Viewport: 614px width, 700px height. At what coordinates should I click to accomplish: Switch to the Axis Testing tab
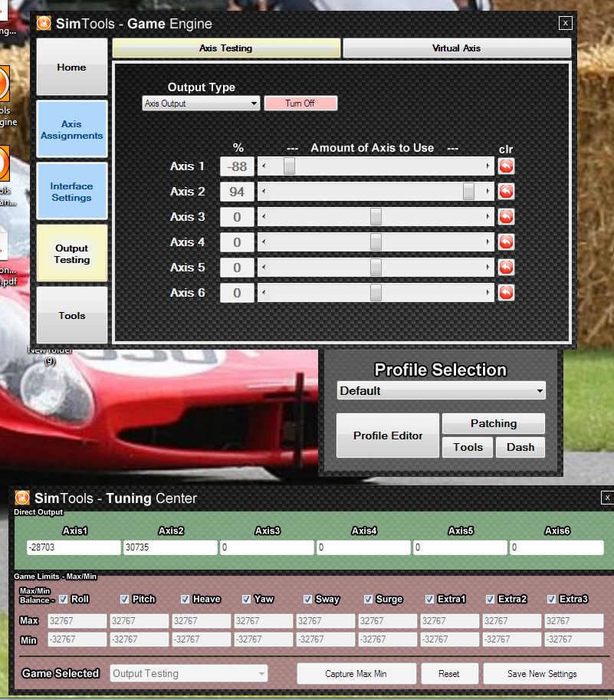coord(226,48)
